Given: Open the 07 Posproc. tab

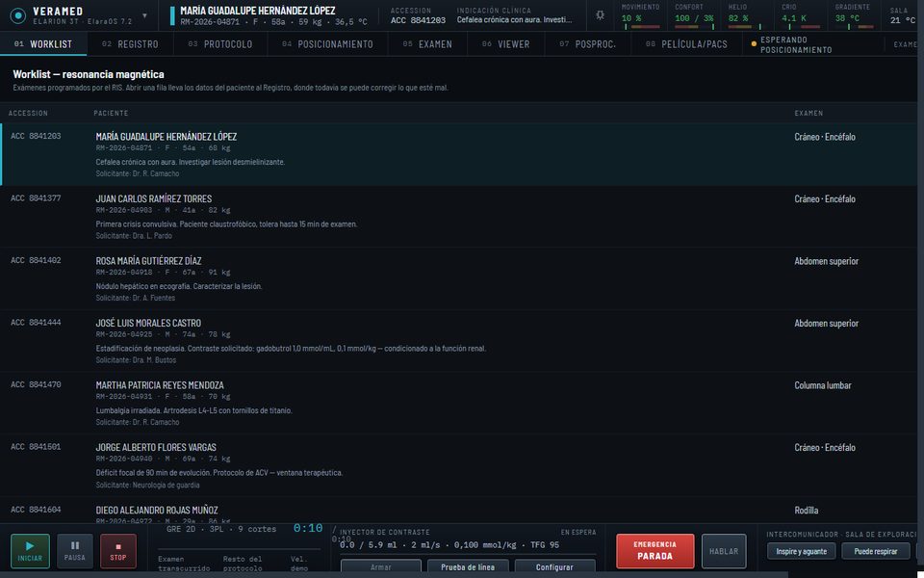Looking at the screenshot, I should [587, 44].
